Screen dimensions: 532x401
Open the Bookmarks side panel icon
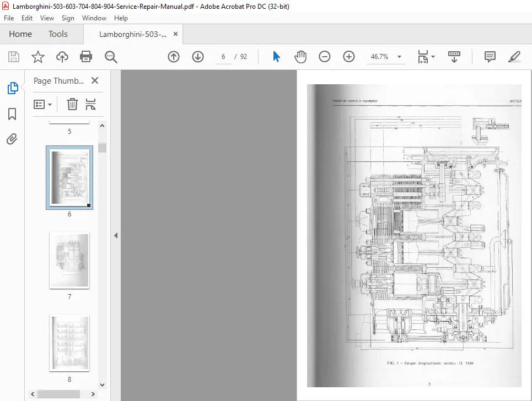12,114
